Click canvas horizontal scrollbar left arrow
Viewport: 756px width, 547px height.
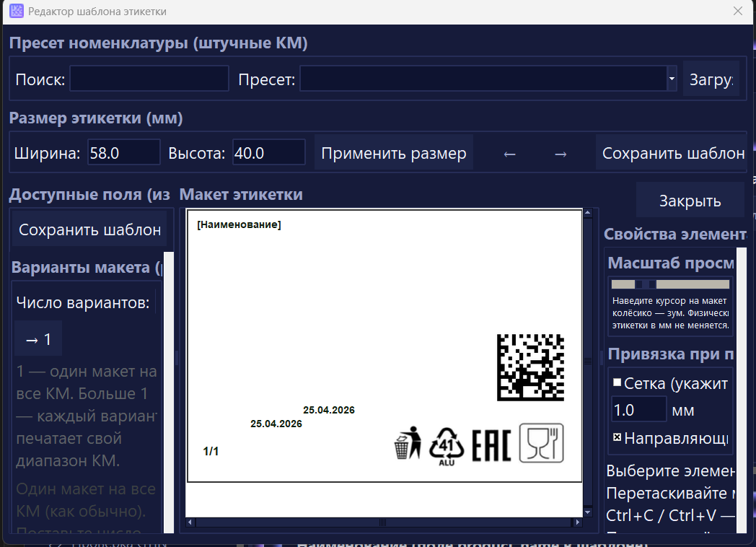(190, 522)
